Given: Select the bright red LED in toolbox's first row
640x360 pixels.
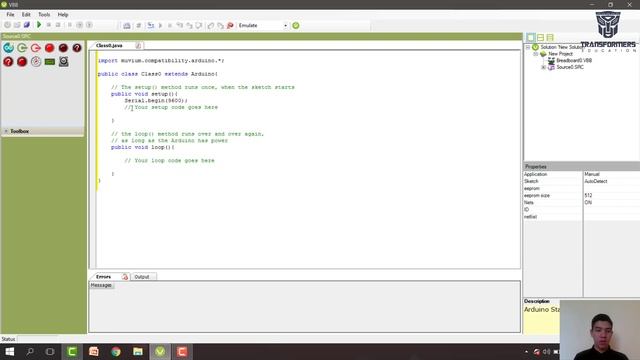Looking at the screenshot, I should (49, 48).
